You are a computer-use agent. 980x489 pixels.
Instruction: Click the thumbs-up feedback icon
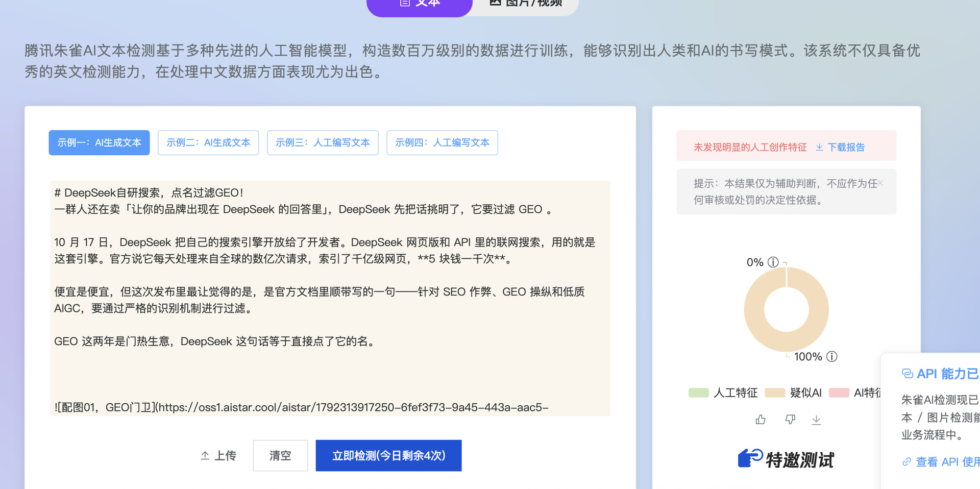coord(761,420)
